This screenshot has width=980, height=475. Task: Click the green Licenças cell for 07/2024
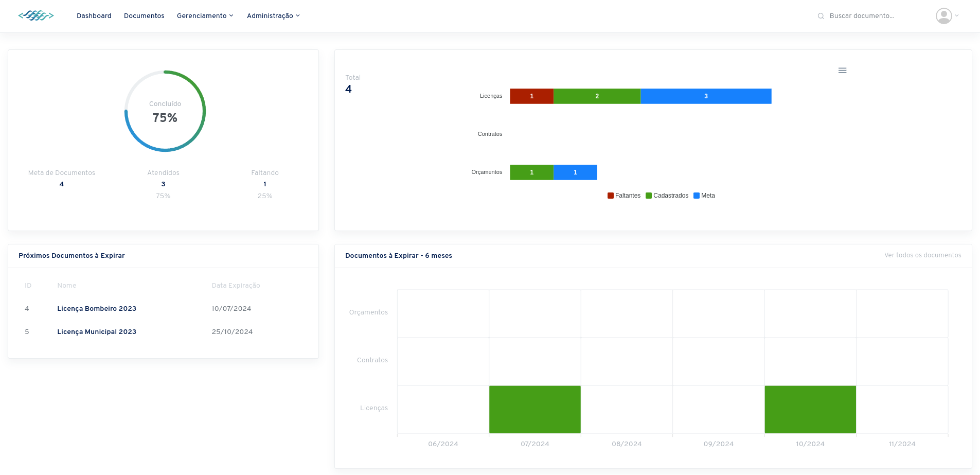535,410
